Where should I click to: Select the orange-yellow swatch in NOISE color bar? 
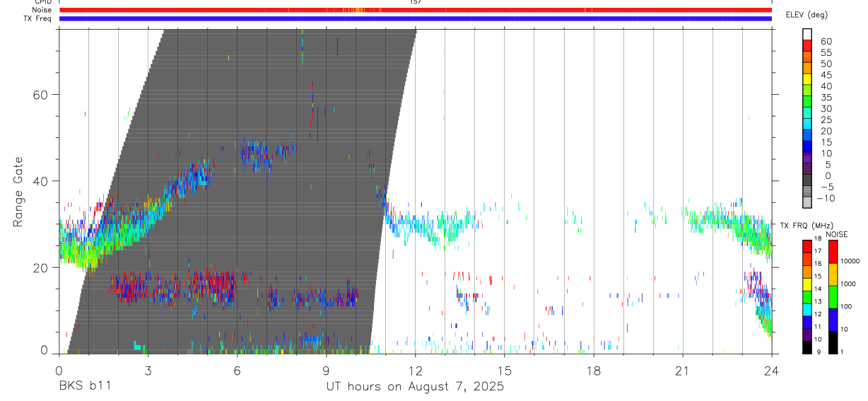coord(834,274)
